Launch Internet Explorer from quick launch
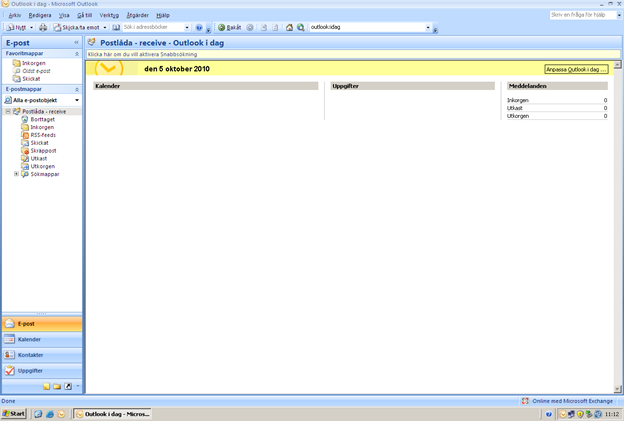624x421 pixels. tap(50, 414)
